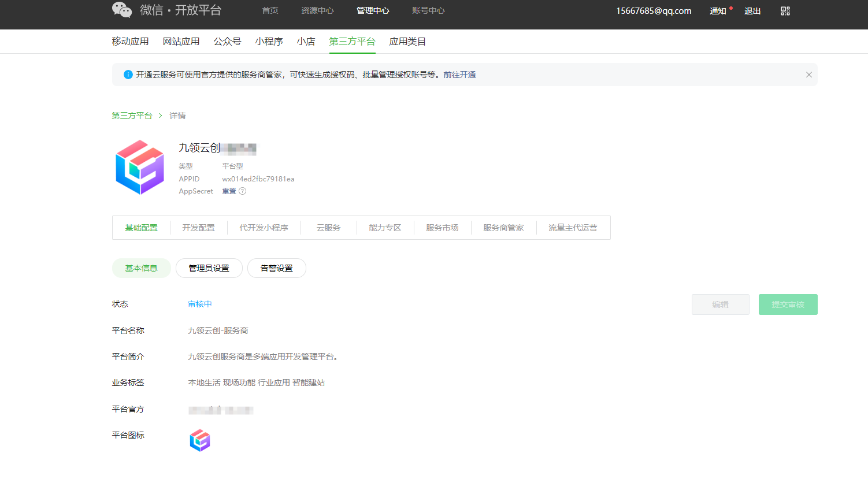868x494 pixels.
Task: Click the breadcrumb chevron arrow
Action: tap(161, 116)
